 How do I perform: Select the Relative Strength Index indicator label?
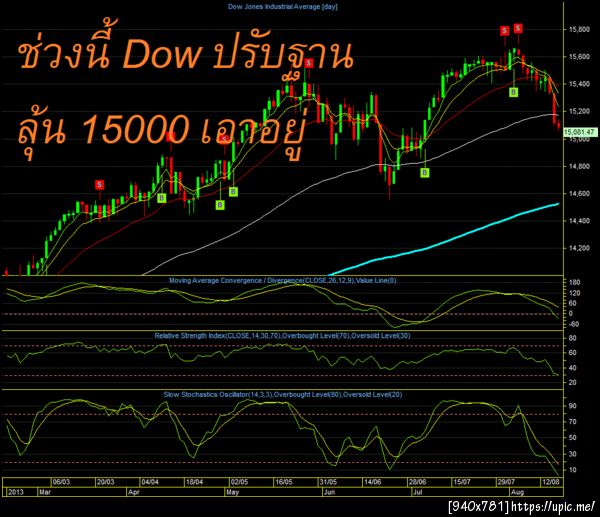tap(282, 336)
